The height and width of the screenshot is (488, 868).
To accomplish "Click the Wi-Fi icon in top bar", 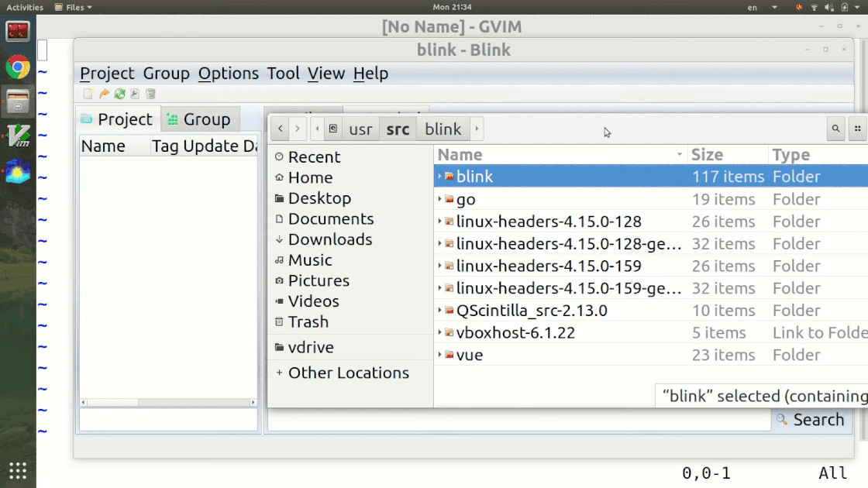I will pyautogui.click(x=814, y=7).
